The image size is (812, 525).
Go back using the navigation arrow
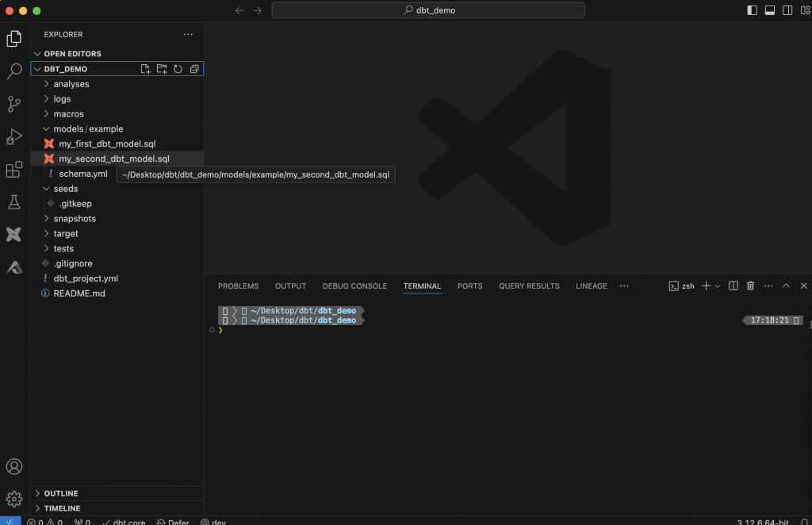click(x=239, y=10)
